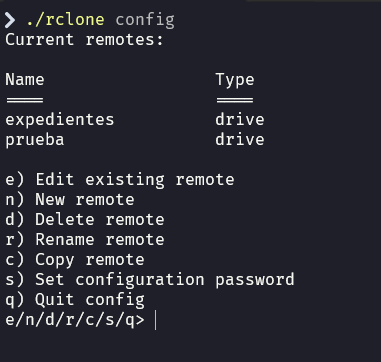Click drive type of expedientes row
Viewport: 381px width, 362px height.
pyautogui.click(x=240, y=119)
